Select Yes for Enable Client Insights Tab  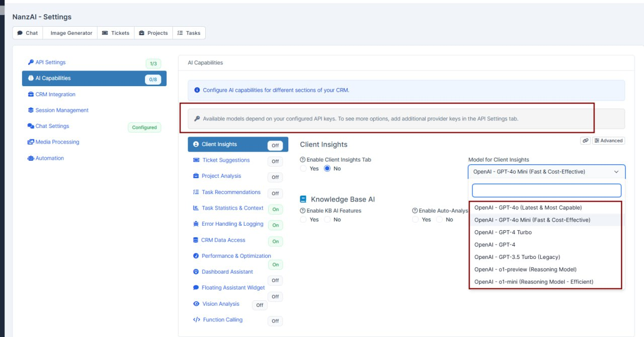304,169
